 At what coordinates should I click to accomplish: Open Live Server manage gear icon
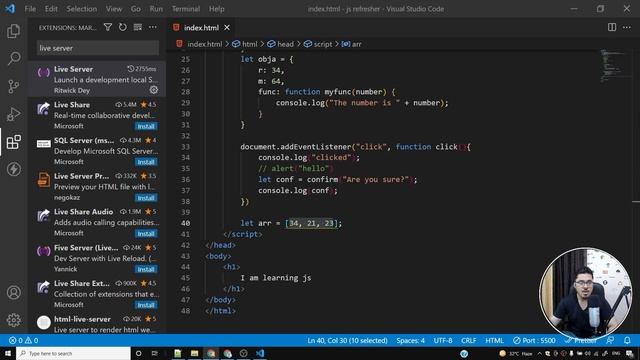[154, 90]
